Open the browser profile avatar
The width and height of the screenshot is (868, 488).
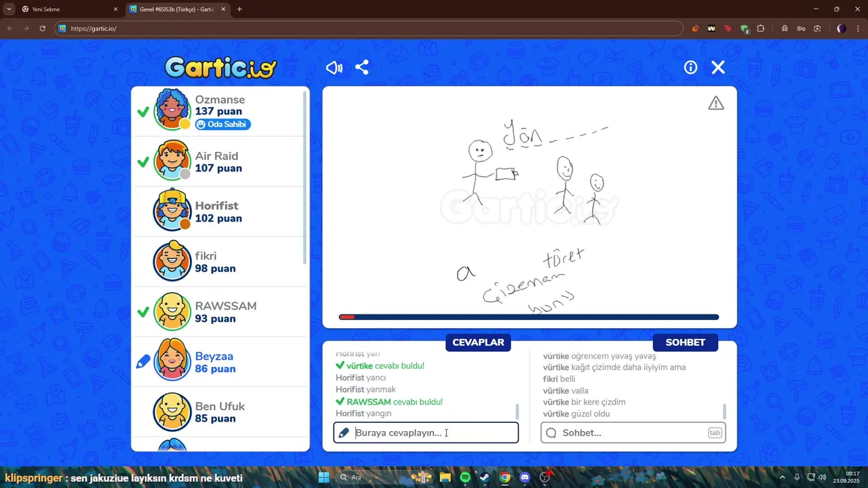coord(842,28)
